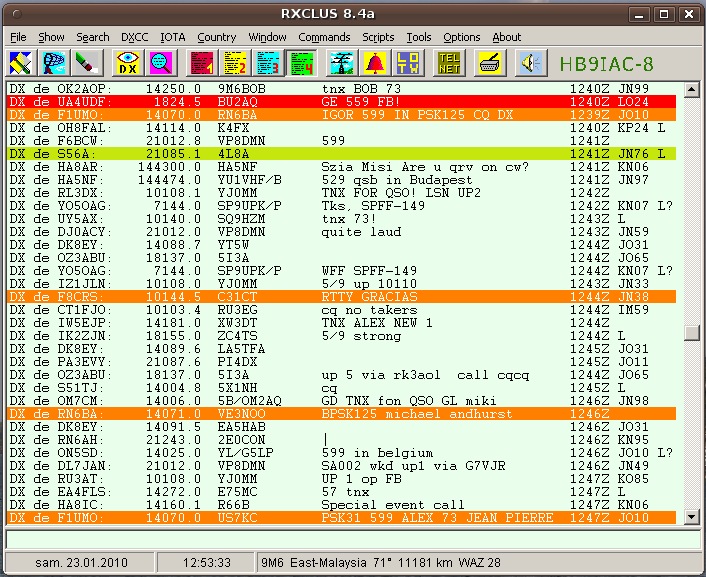Viewport: 706px width, 577px height.
Task: Toggle the loudspeaker sound icon
Action: 530,63
